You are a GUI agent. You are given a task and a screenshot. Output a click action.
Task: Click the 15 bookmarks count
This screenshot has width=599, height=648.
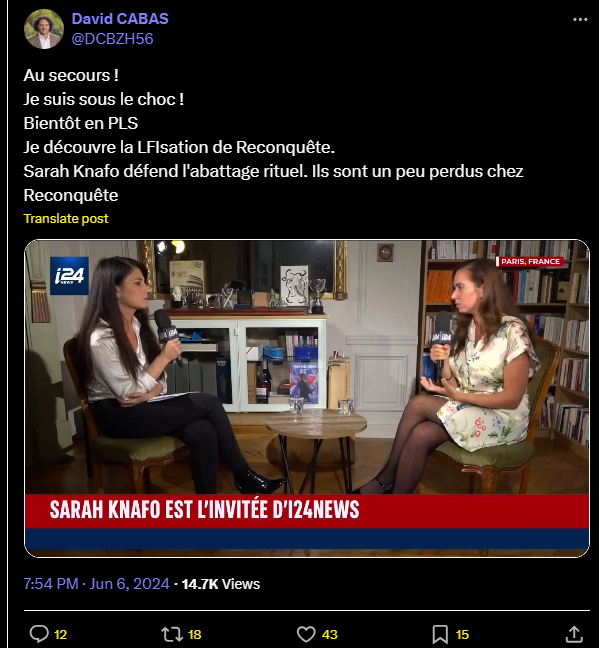pos(462,634)
